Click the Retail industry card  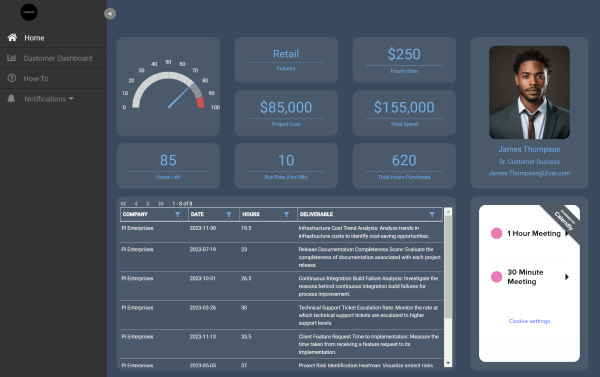(286, 60)
